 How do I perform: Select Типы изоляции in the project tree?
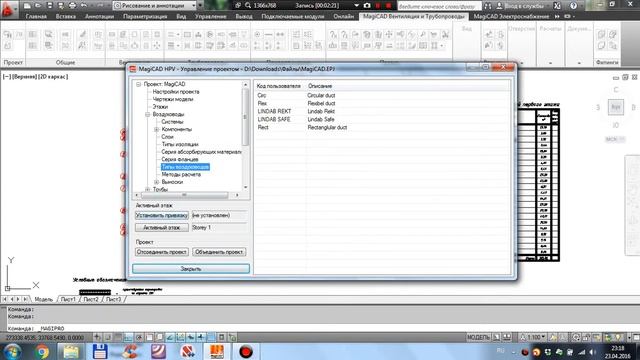tap(180, 144)
